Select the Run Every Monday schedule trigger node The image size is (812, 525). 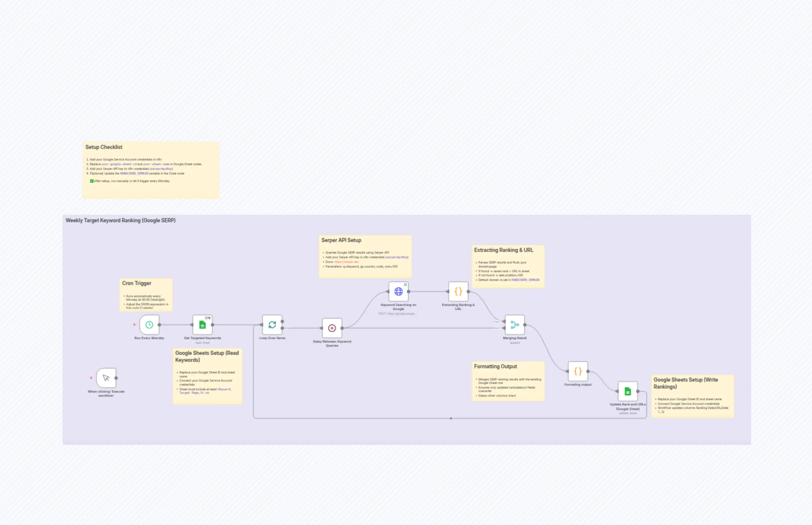pyautogui.click(x=149, y=324)
